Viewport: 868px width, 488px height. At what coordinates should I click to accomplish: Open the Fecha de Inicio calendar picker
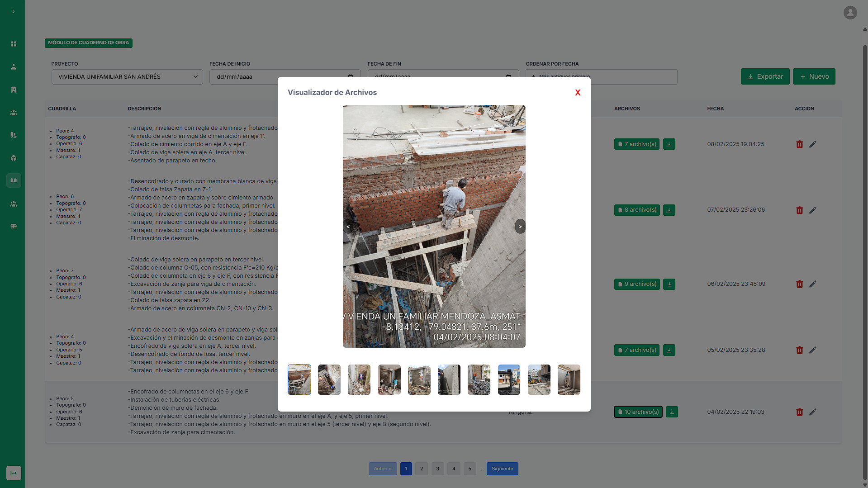(351, 76)
